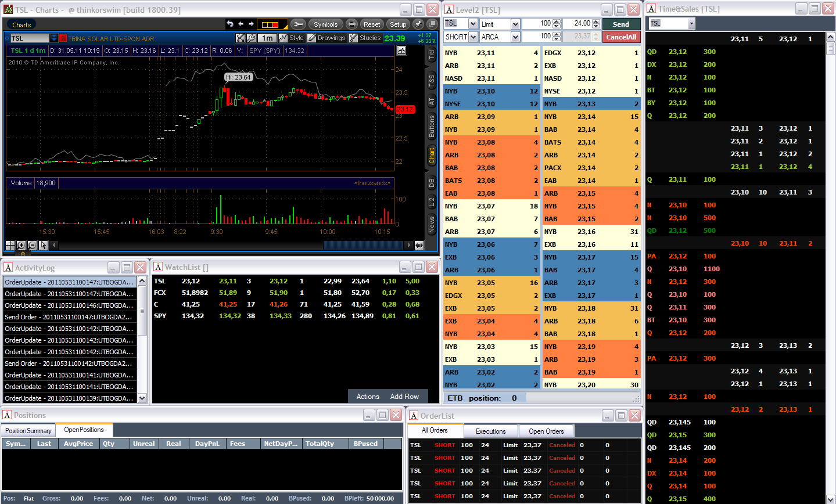Adjust the top quantity 100 stepper
The height and width of the screenshot is (504, 836).
point(557,24)
